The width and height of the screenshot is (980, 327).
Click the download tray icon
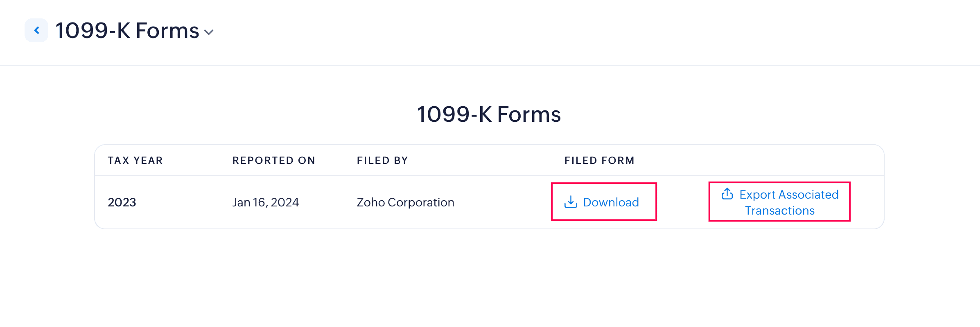click(570, 202)
